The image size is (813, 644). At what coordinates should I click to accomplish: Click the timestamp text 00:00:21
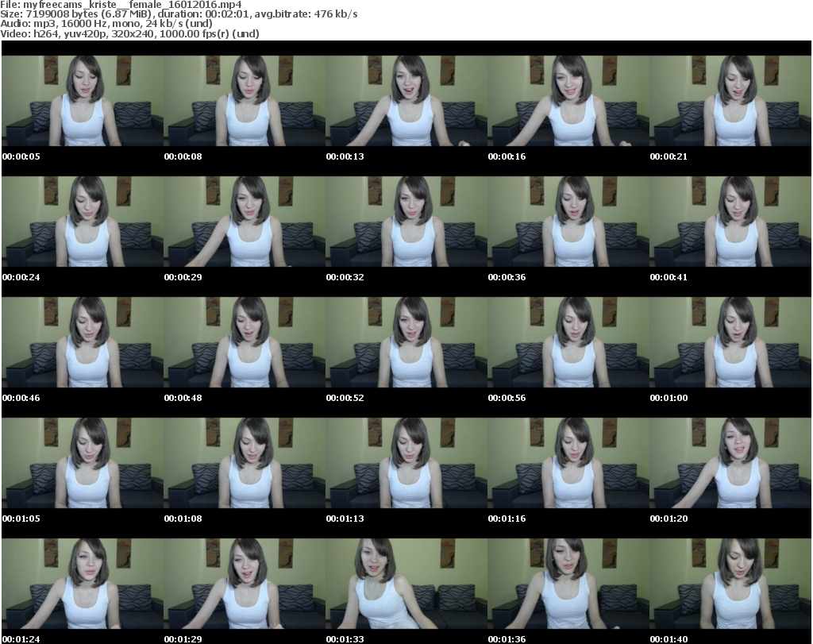point(669,156)
